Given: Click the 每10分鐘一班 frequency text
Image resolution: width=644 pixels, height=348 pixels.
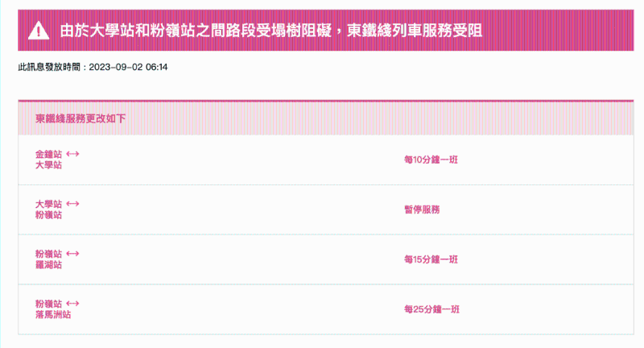Looking at the screenshot, I should tap(431, 159).
